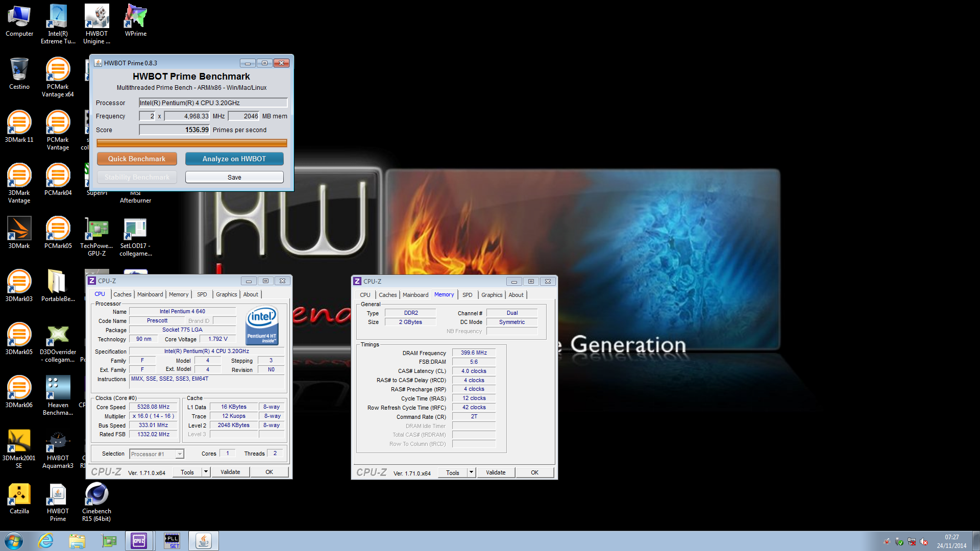This screenshot has width=980, height=551.
Task: Switch to About tab in left CPU-Z
Action: click(251, 294)
